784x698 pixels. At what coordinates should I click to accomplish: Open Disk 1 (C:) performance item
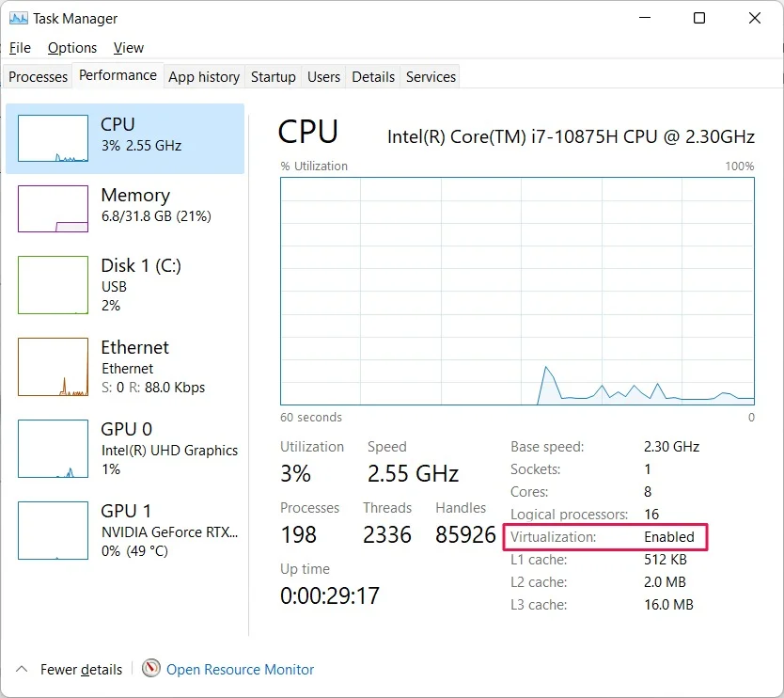point(125,284)
